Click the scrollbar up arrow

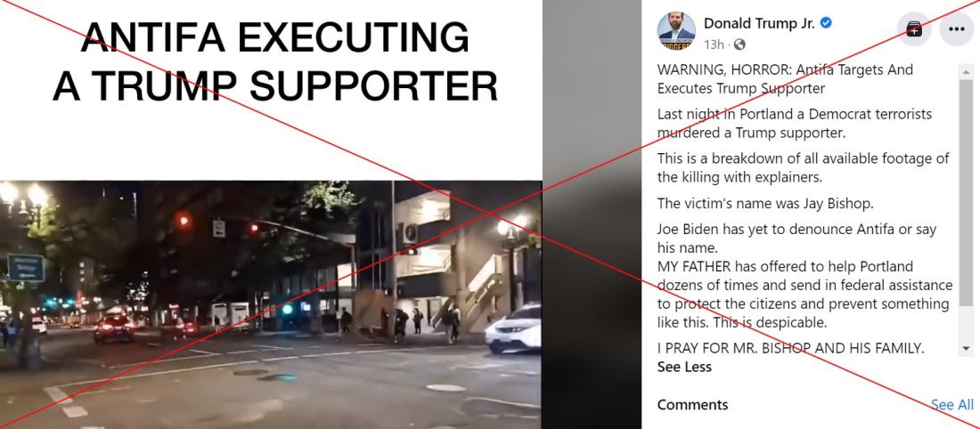[x=967, y=72]
